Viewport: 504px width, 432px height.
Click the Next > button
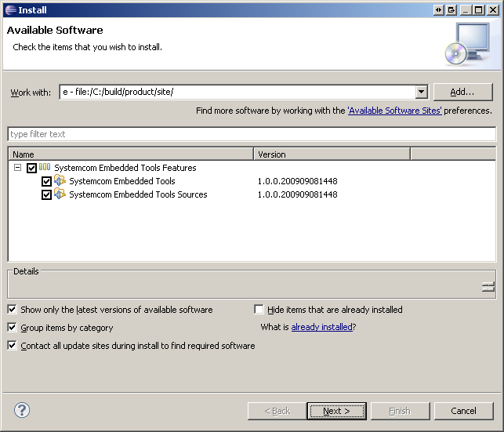pos(336,411)
